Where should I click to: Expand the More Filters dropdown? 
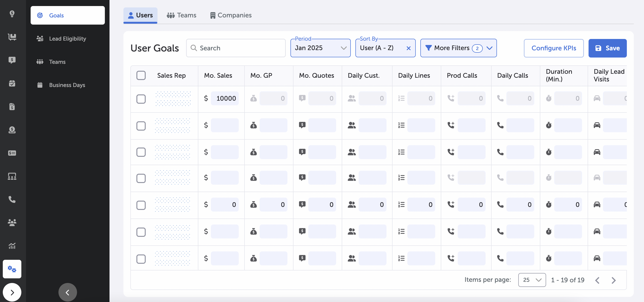(x=458, y=48)
